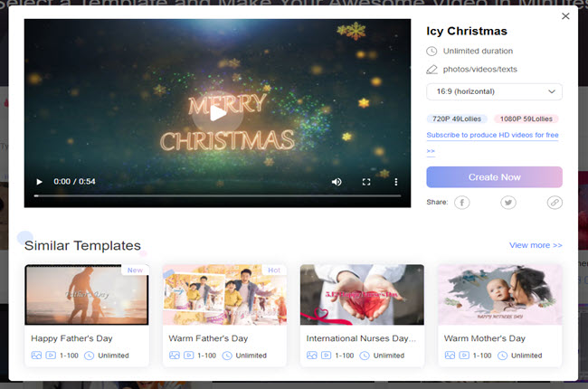
Task: Click the Create Now button
Action: [x=494, y=177]
